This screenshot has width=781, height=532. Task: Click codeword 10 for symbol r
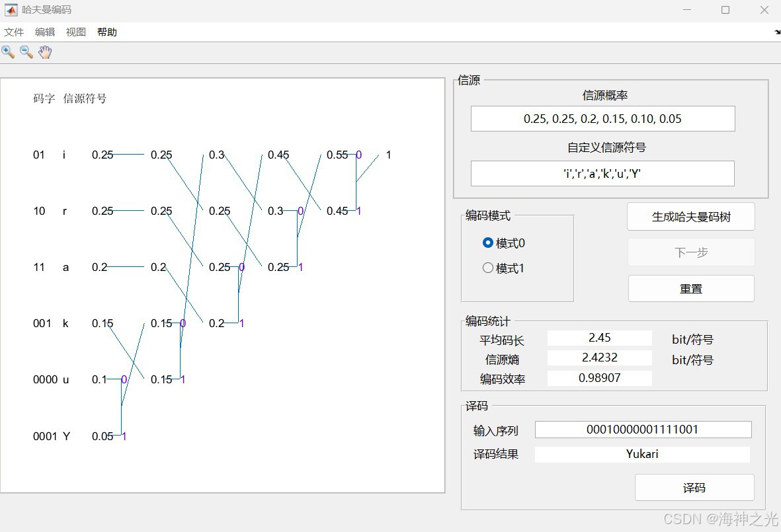pyautogui.click(x=39, y=211)
